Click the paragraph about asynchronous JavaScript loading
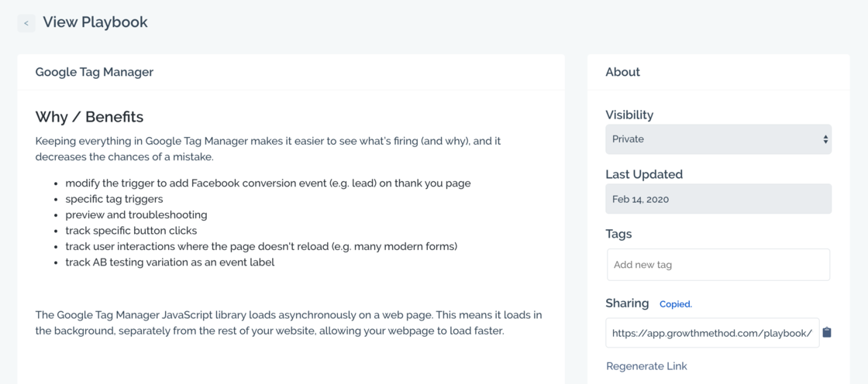 point(288,323)
